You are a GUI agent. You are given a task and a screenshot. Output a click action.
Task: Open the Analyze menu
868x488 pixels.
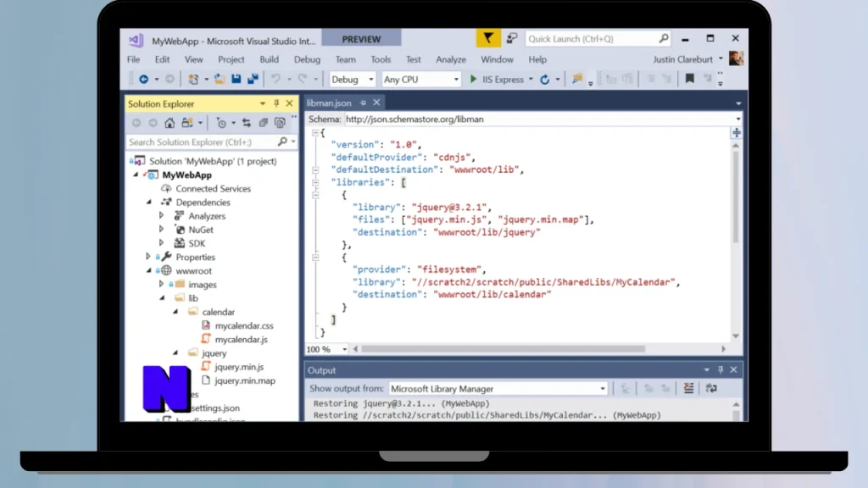(451, 59)
